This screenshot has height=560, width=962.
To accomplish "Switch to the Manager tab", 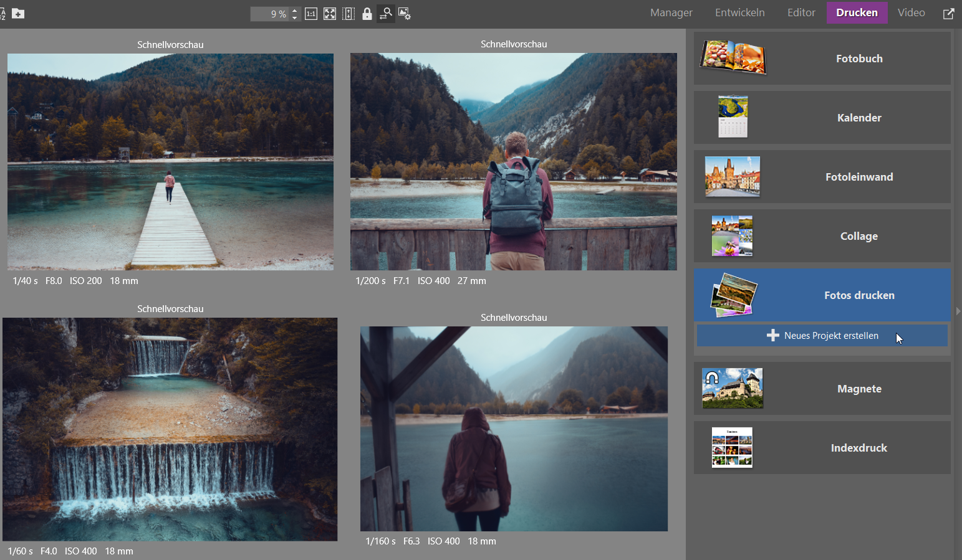I will (671, 12).
